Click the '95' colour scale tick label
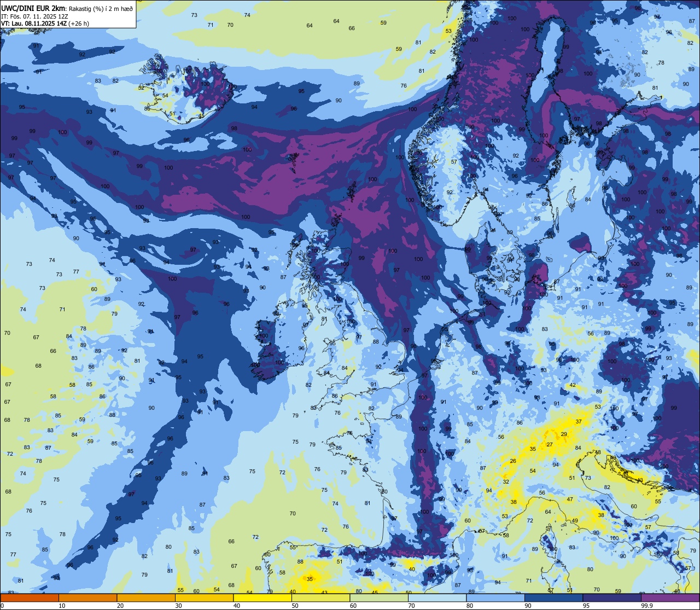700x610 pixels. (x=586, y=606)
